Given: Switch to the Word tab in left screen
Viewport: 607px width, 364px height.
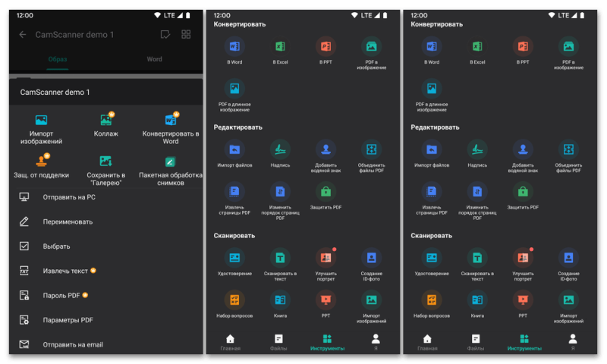Looking at the screenshot, I should click(x=154, y=59).
